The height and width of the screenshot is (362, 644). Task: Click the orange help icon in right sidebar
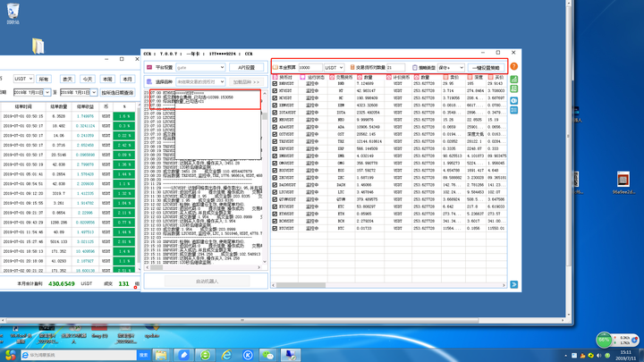(x=513, y=67)
